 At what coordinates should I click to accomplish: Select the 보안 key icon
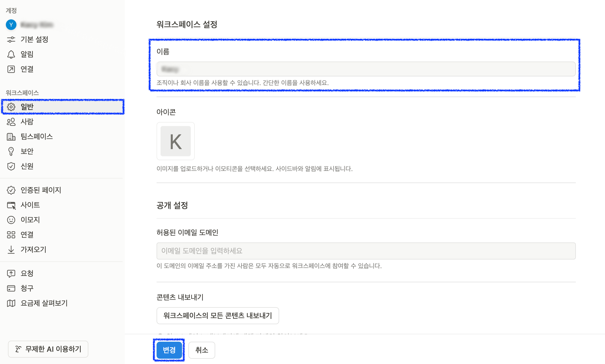point(11,151)
